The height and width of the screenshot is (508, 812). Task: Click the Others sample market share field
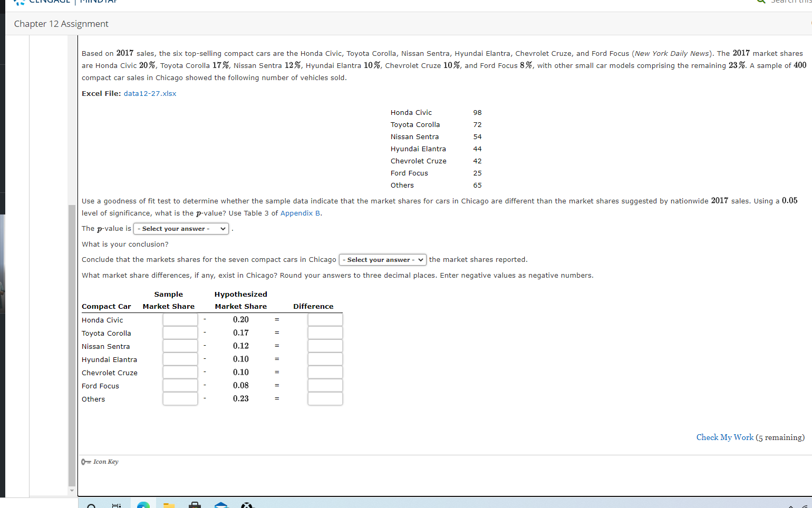[x=180, y=398]
